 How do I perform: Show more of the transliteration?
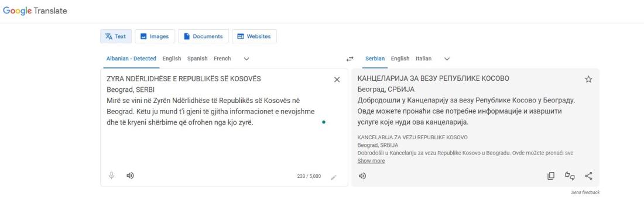point(371,161)
